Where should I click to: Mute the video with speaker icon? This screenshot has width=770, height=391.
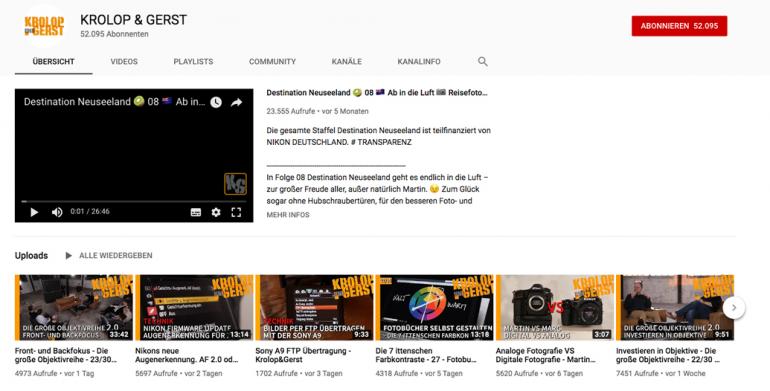tap(57, 212)
